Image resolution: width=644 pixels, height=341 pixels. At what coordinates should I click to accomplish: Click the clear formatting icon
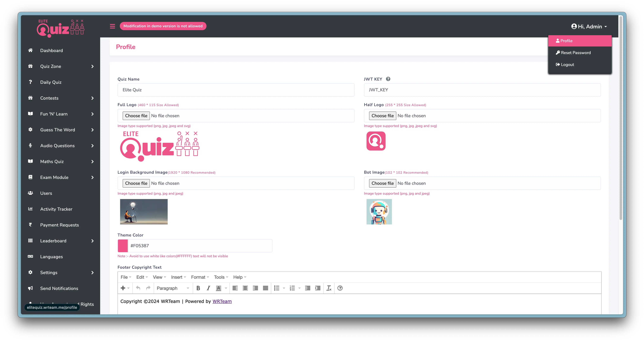[329, 288]
